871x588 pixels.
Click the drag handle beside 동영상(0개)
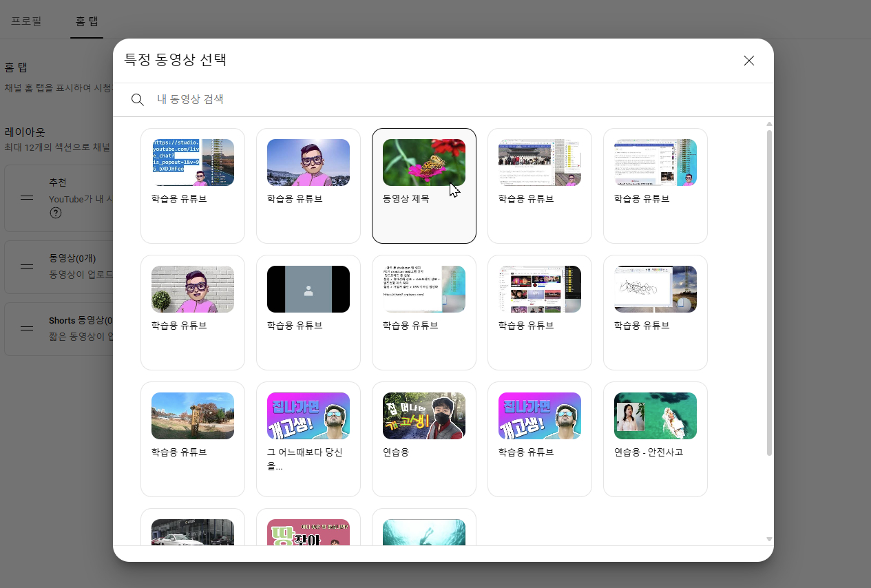(x=27, y=266)
